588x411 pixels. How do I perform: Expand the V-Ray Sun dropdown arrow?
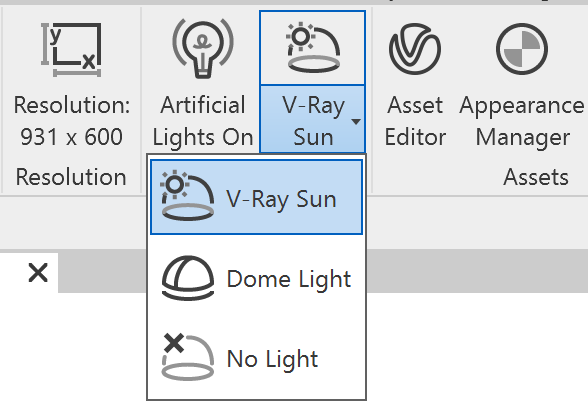coord(356,122)
